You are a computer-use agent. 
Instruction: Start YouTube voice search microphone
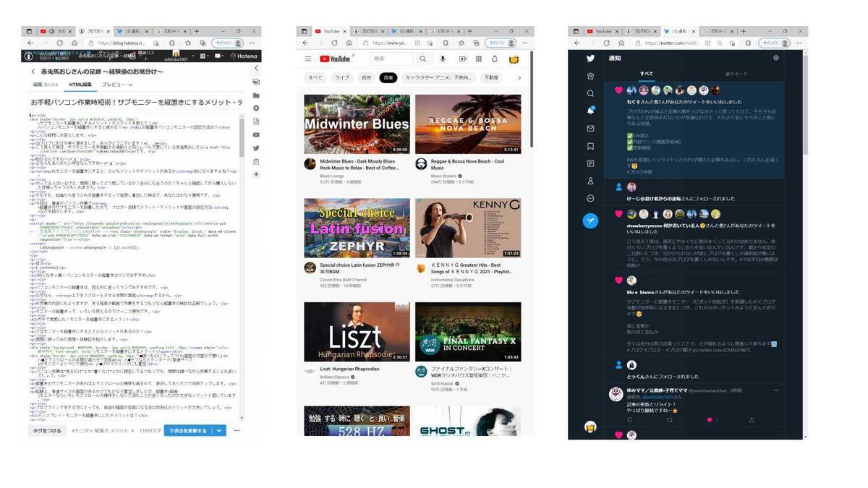point(443,59)
